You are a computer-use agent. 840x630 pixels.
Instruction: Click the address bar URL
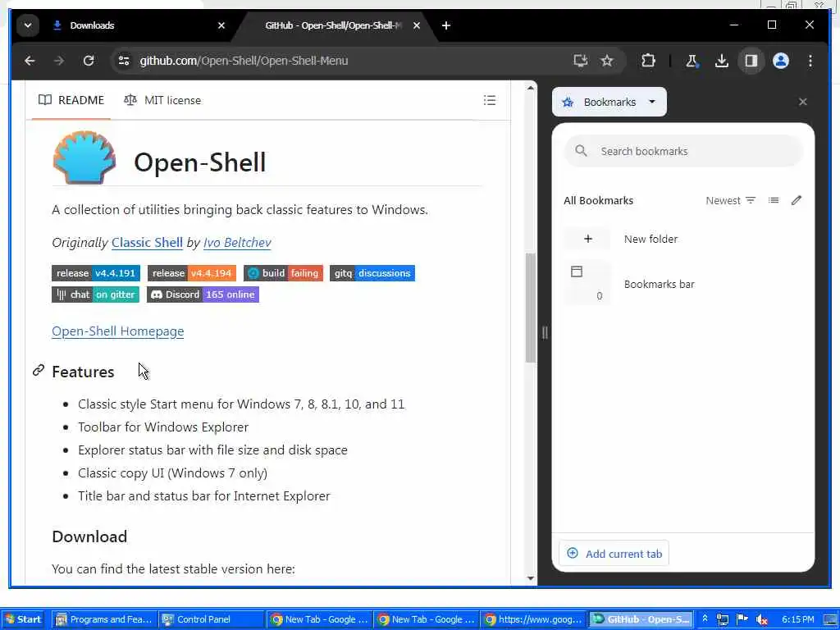pyautogui.click(x=244, y=61)
